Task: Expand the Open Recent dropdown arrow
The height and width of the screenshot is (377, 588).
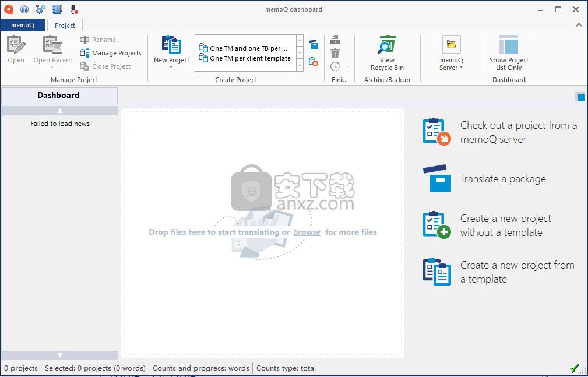Action: point(52,68)
